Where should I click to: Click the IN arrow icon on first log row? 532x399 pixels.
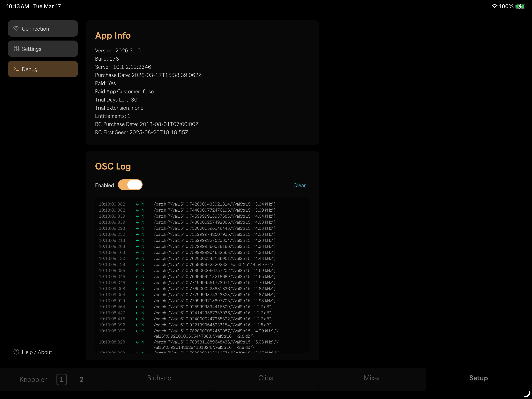tap(137, 204)
